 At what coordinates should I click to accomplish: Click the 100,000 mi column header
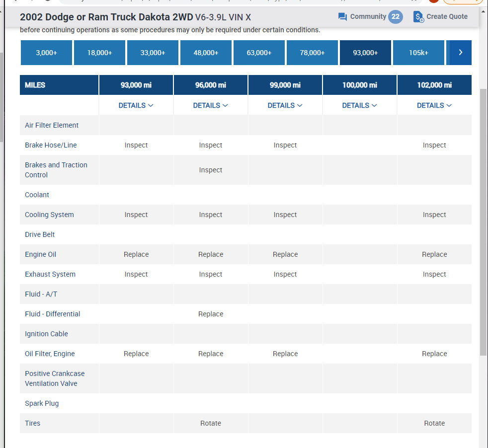pyautogui.click(x=360, y=85)
